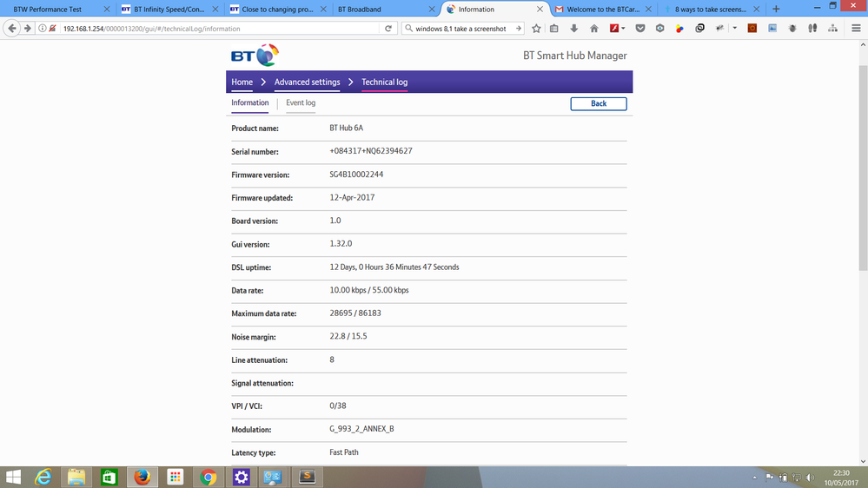868x488 pixels.
Task: Go back using the browser back arrow
Action: 12,28
